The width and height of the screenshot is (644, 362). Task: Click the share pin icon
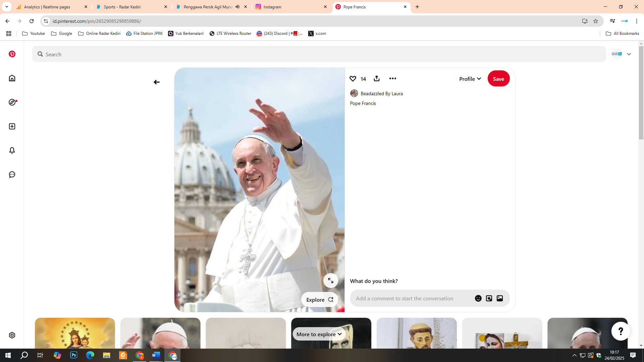[x=377, y=78]
